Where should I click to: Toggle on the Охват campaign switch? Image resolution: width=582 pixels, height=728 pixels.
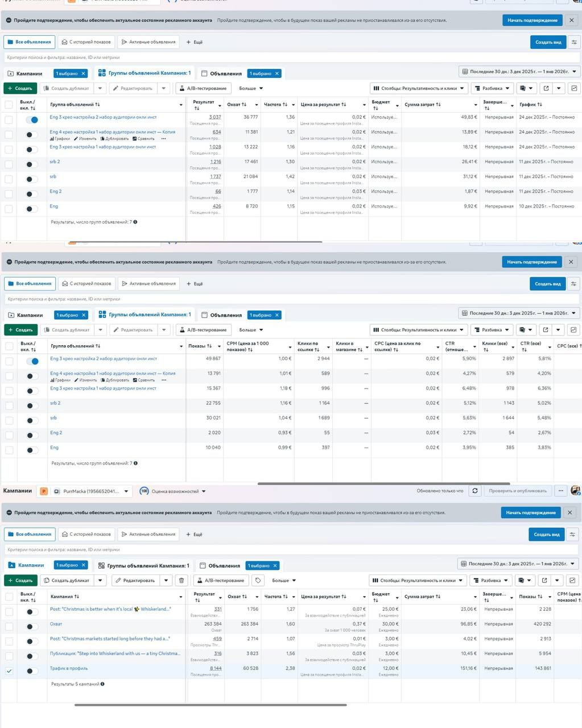(32, 627)
